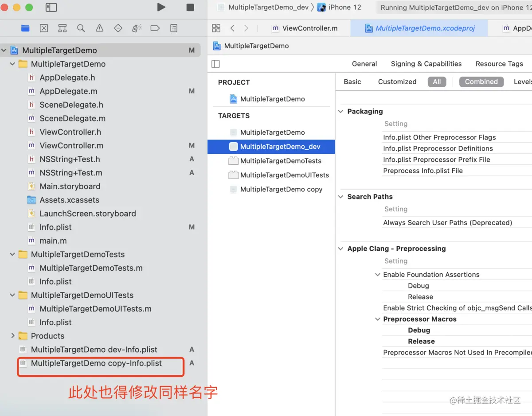This screenshot has height=416, width=532.
Task: Open the Breakpoint navigator icon
Action: (x=155, y=28)
